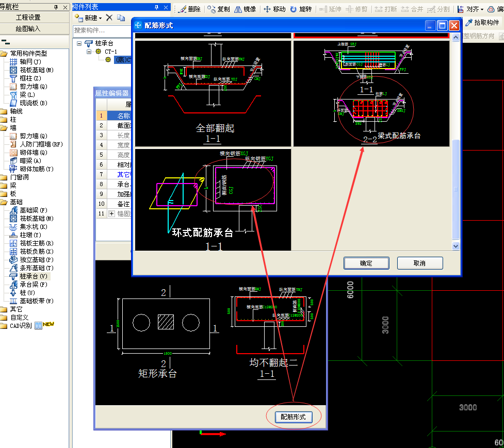Image resolution: width=504 pixels, height=448 pixels.
Task: Open the 工程设置 tab
Action: coord(28,18)
